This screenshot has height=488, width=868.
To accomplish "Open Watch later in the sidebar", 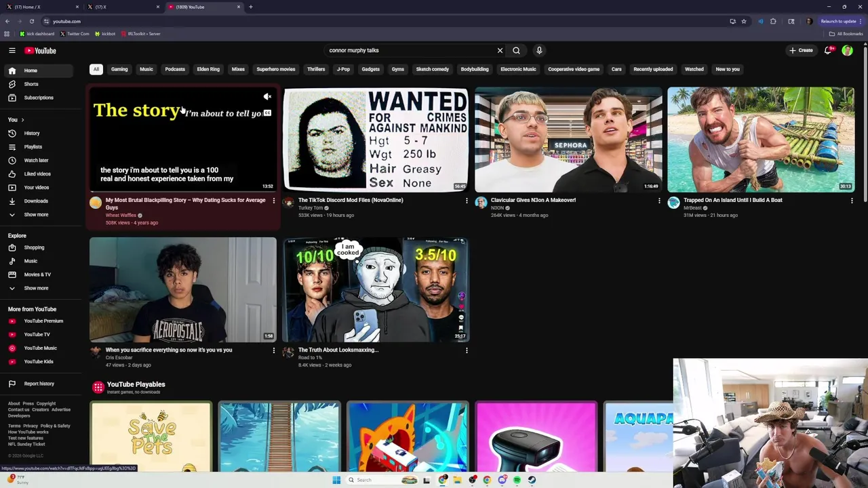I will click(x=39, y=161).
